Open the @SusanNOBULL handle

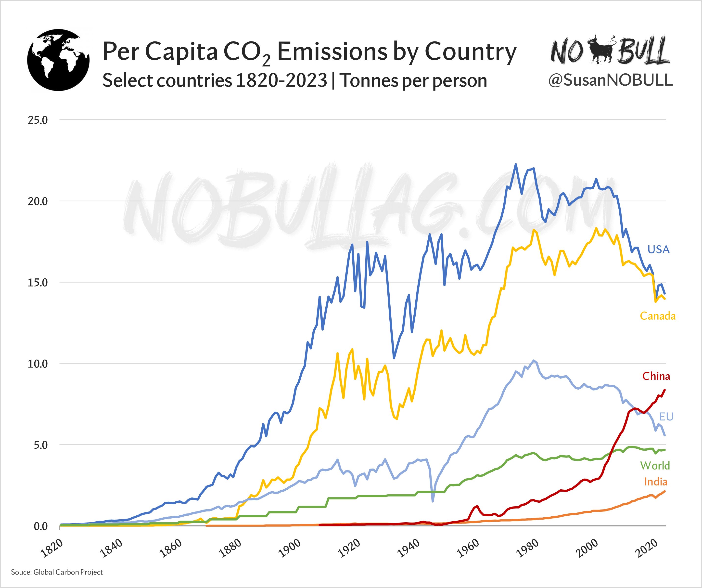610,80
